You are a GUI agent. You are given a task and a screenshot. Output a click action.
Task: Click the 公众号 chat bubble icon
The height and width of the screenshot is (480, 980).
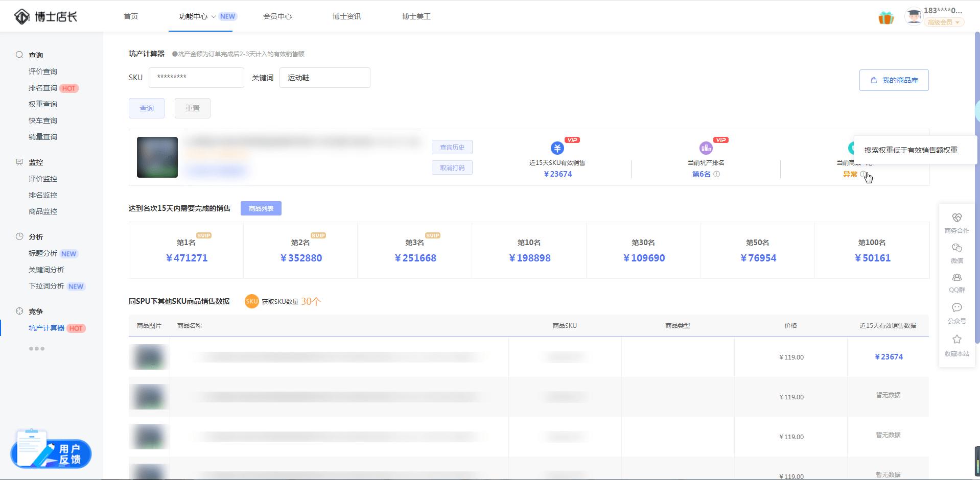956,308
